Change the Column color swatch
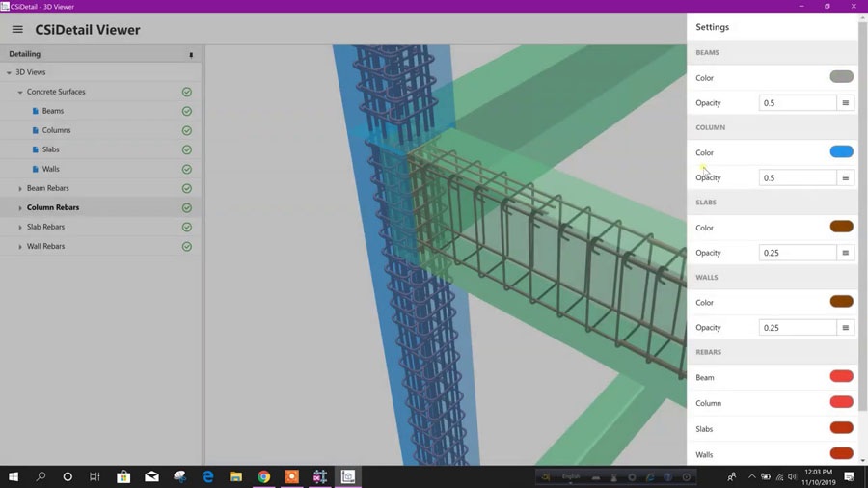This screenshot has width=868, height=488. coord(841,152)
